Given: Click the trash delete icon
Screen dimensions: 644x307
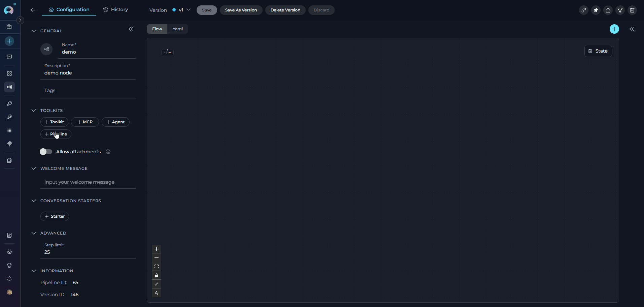Looking at the screenshot, I should click(x=632, y=10).
